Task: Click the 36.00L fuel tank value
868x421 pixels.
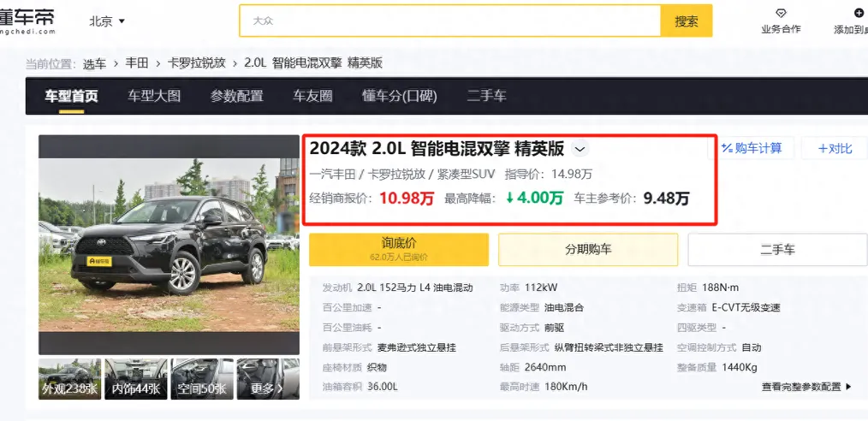Action: [x=383, y=387]
